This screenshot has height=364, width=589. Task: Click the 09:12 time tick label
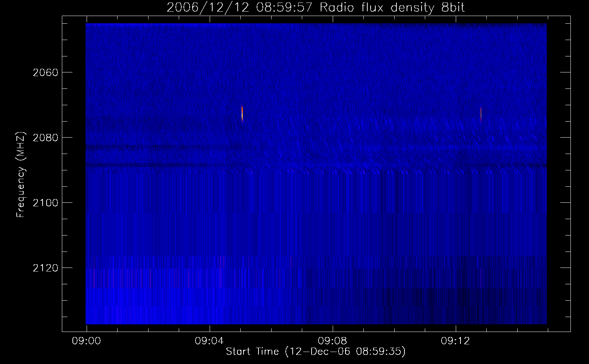456,341
